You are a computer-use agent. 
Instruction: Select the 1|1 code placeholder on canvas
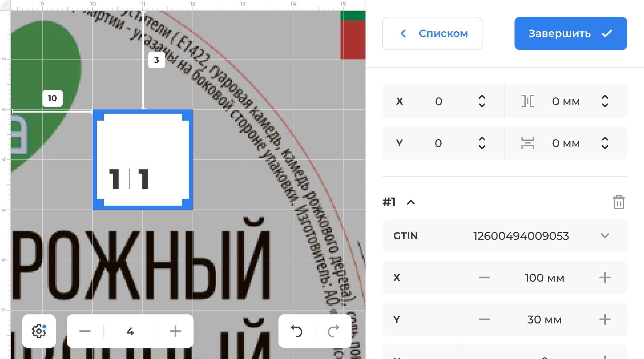[143, 160]
